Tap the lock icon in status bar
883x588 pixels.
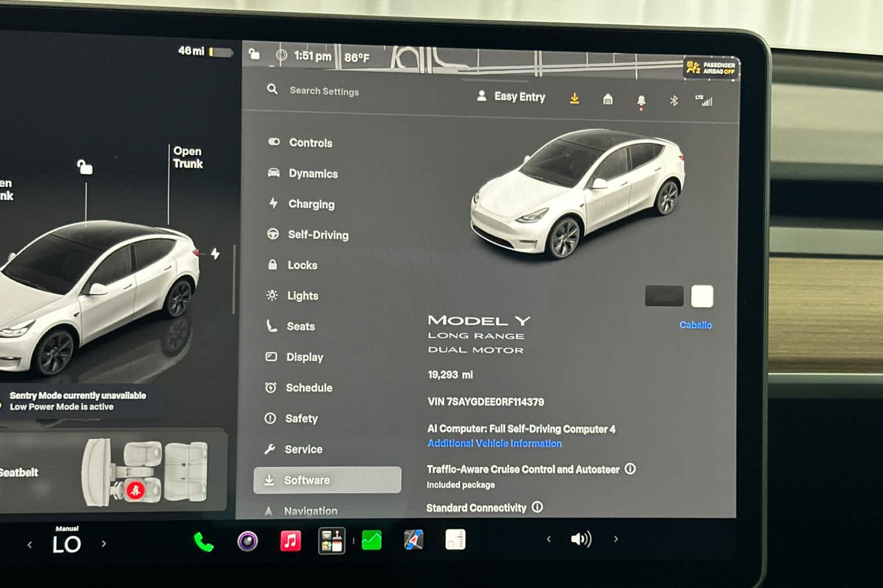tap(254, 54)
